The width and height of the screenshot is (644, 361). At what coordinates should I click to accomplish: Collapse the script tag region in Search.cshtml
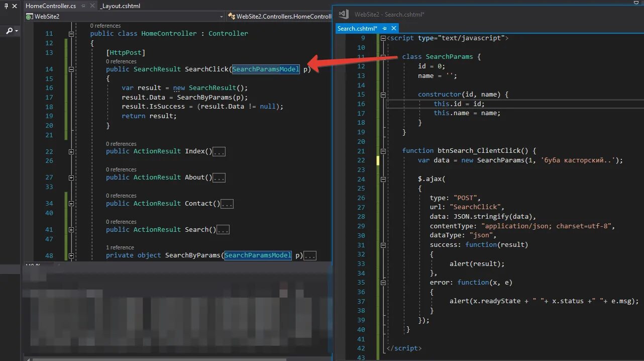(x=383, y=38)
